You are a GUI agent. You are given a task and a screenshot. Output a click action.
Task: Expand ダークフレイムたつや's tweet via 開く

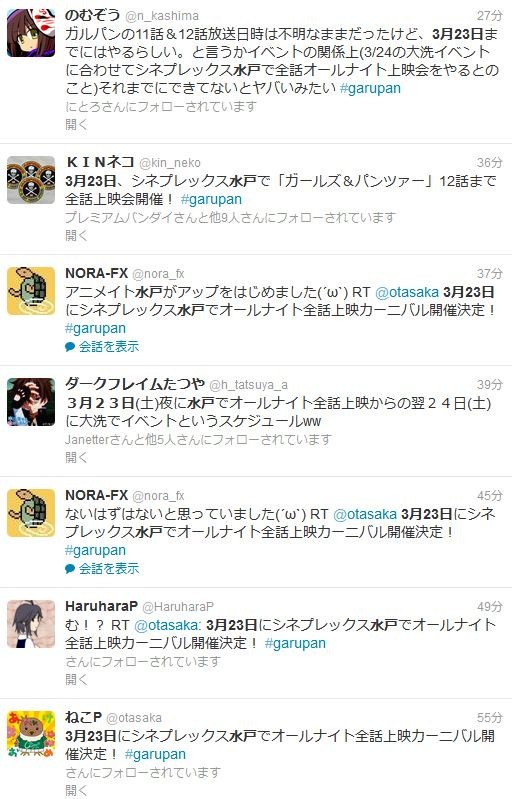coord(76,458)
